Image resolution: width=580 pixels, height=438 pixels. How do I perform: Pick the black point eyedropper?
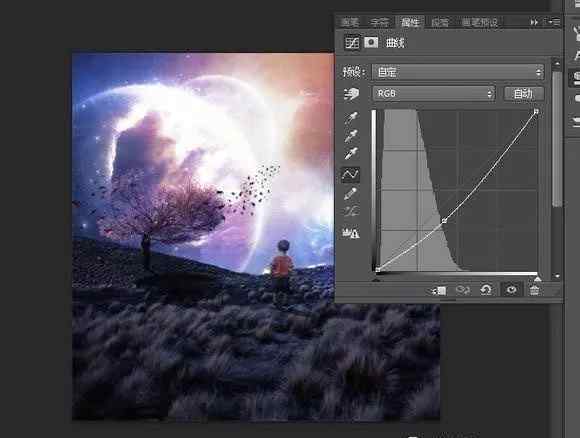pyautogui.click(x=351, y=118)
